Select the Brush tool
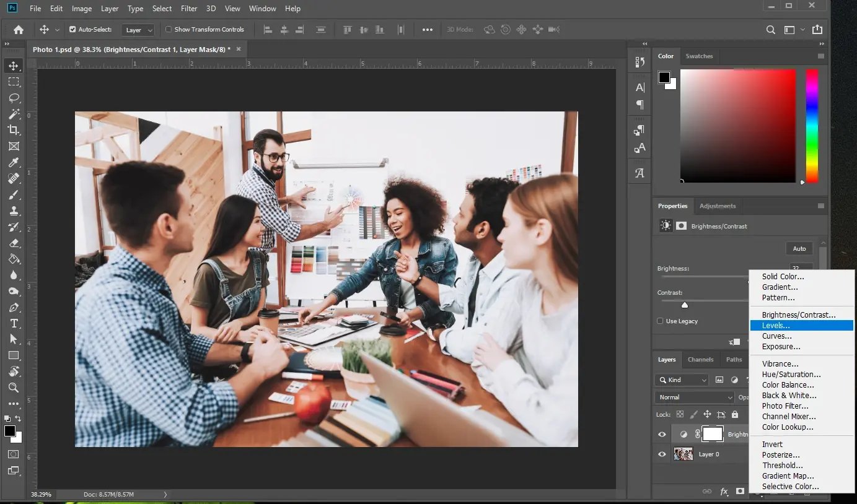The width and height of the screenshot is (857, 504). pyautogui.click(x=13, y=194)
